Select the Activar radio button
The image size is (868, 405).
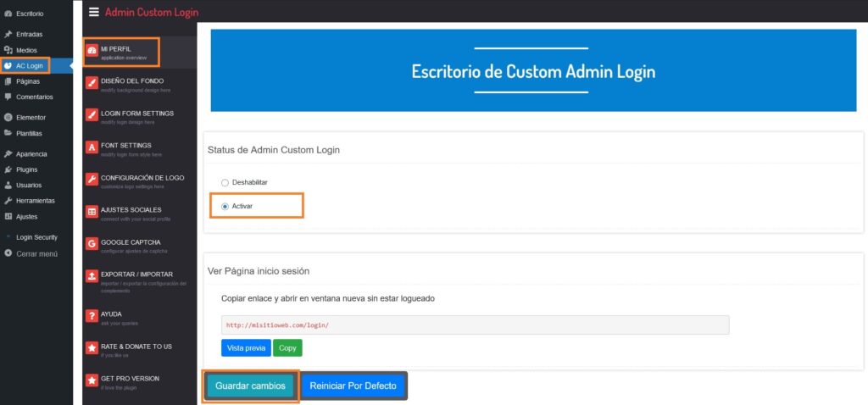coord(225,207)
